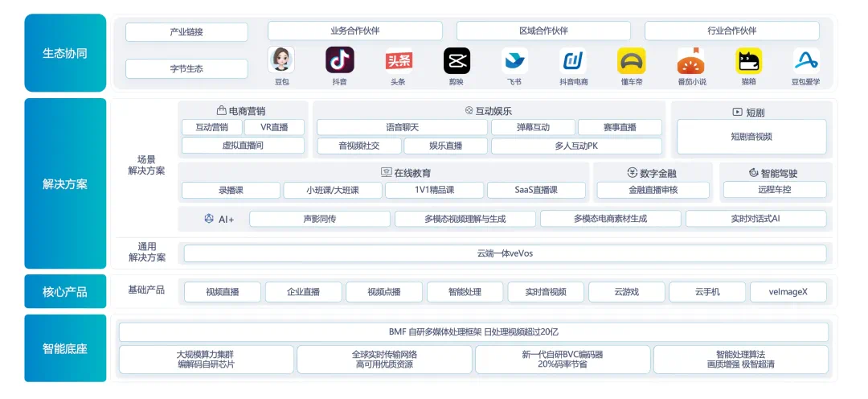Choose 语音聊天 box
Image resolution: width=868 pixels, height=399 pixels.
click(402, 127)
